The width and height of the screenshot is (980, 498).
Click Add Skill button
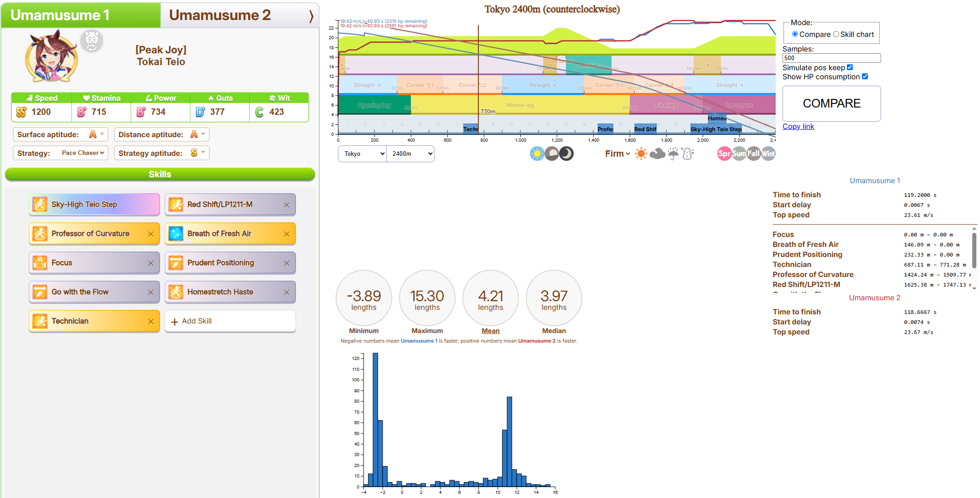pos(230,321)
